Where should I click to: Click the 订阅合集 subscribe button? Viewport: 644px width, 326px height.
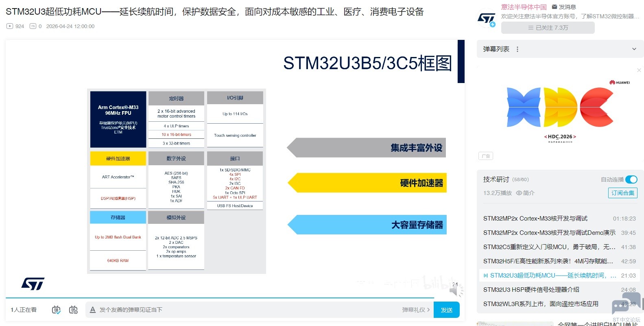pyautogui.click(x=623, y=193)
